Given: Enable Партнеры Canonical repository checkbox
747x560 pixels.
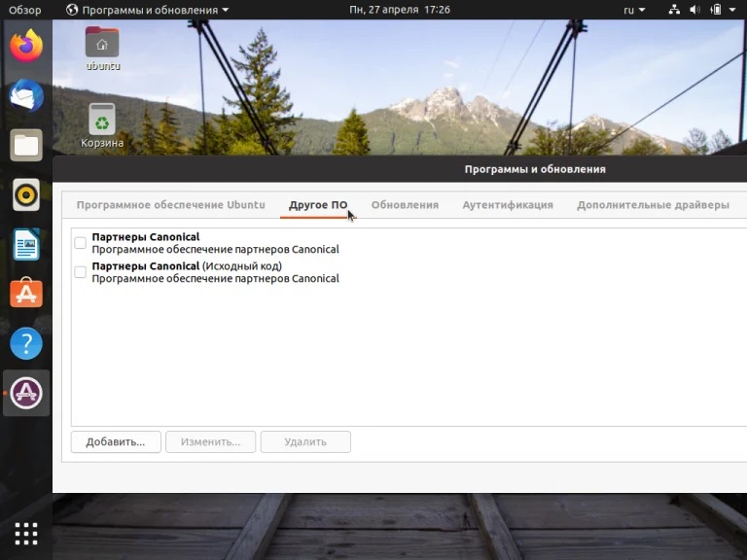Looking at the screenshot, I should click(x=80, y=243).
